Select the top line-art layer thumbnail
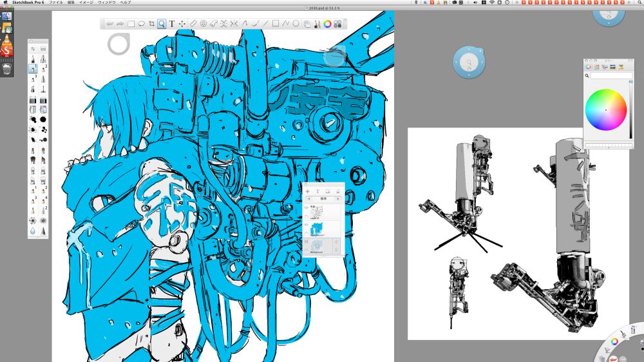The image size is (644, 362). pyautogui.click(x=317, y=212)
